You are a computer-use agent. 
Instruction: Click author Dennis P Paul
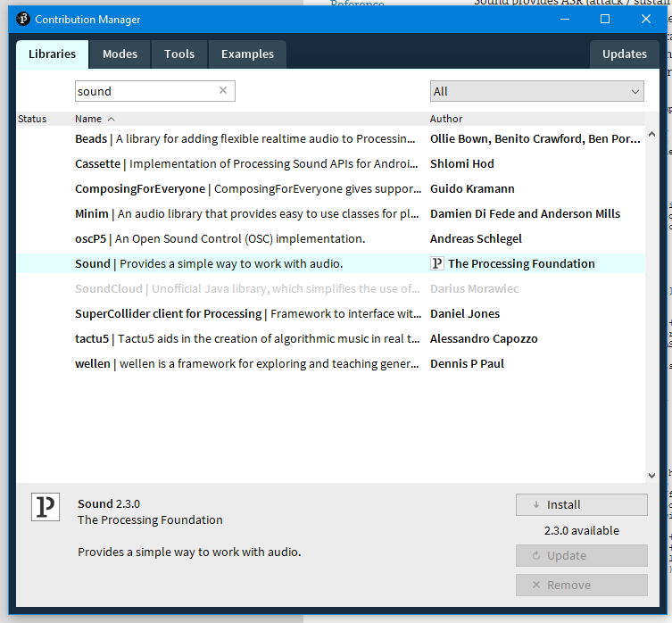(467, 363)
